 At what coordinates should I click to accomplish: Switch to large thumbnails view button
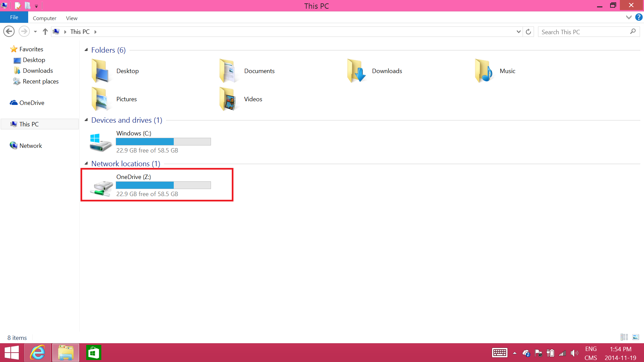pos(635,337)
